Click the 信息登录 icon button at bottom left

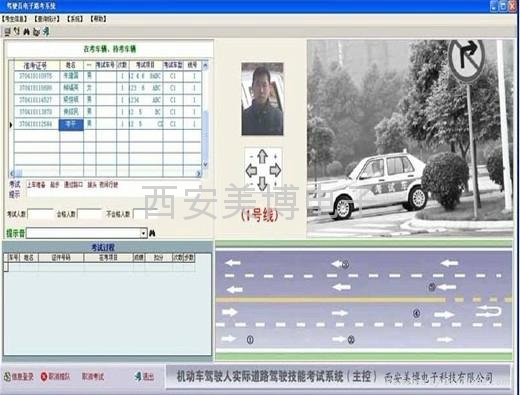click(x=19, y=377)
